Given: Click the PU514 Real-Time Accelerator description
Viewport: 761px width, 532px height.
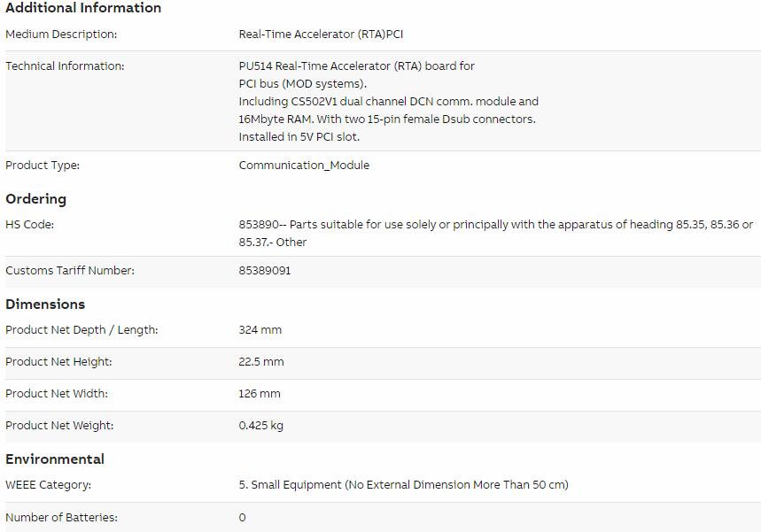Looking at the screenshot, I should pyautogui.click(x=388, y=102).
